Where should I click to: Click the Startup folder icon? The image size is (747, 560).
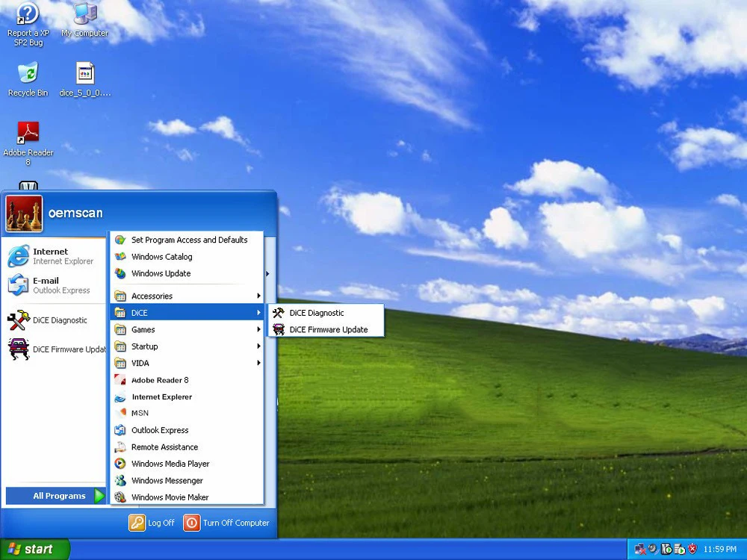pos(120,346)
